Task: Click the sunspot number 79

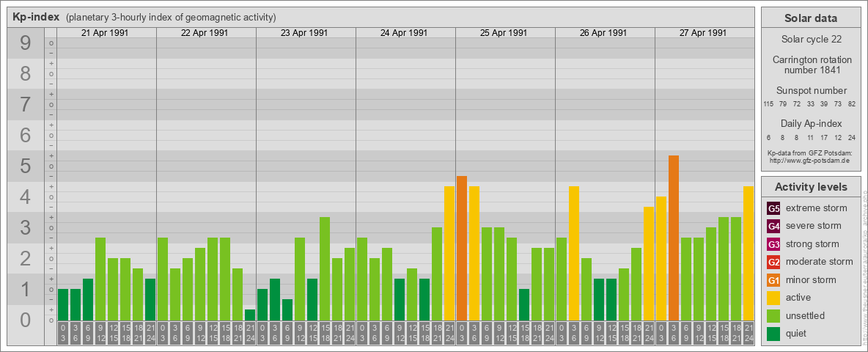Action: pyautogui.click(x=783, y=104)
